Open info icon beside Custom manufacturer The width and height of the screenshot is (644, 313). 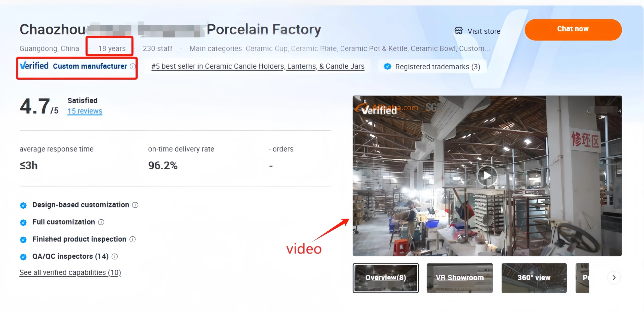pos(133,66)
